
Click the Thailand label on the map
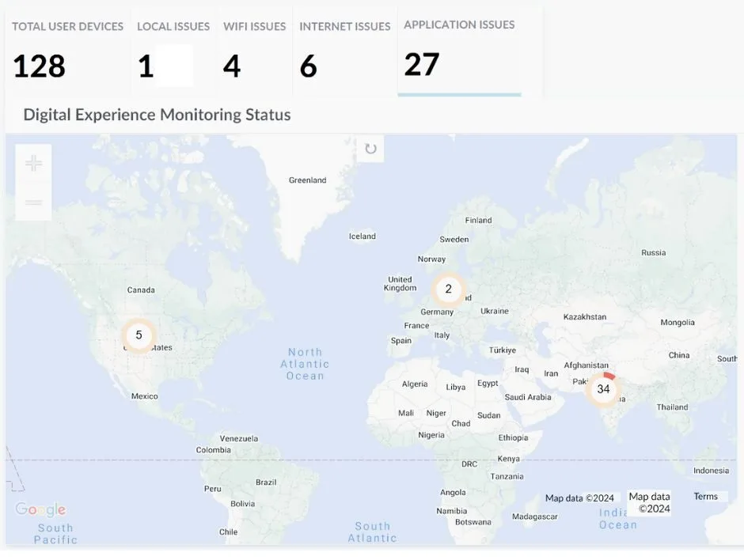pos(672,407)
